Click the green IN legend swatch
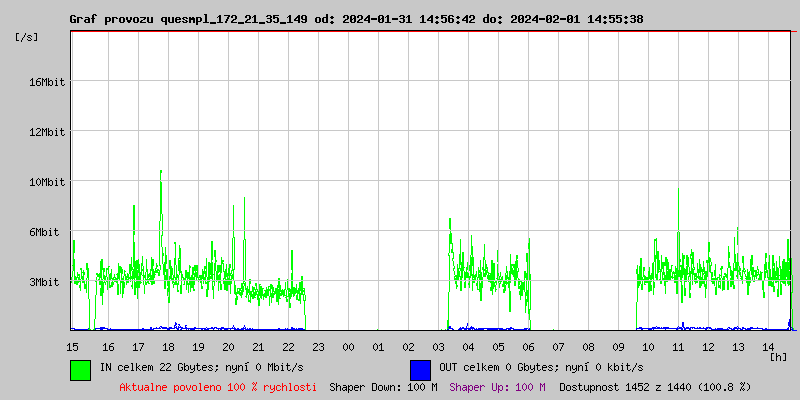 point(80,369)
